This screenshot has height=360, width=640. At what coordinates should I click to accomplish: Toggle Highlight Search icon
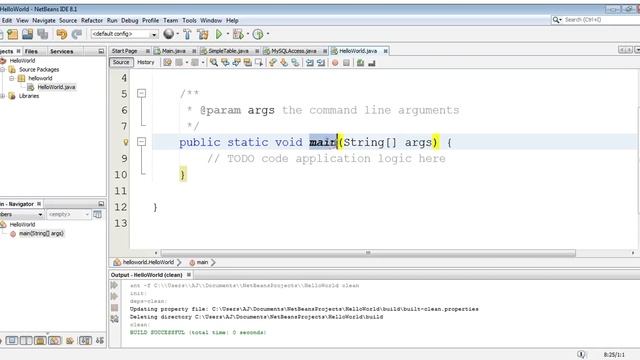tap(247, 62)
